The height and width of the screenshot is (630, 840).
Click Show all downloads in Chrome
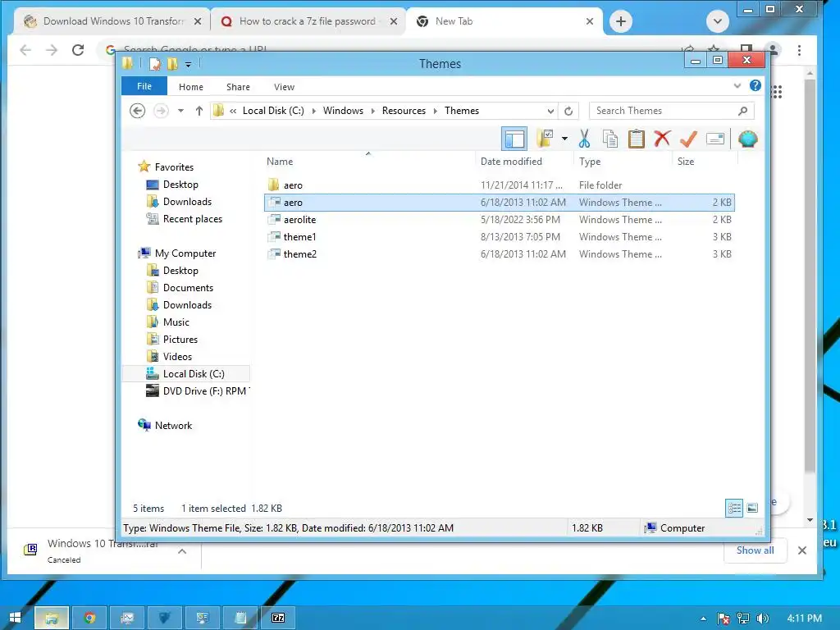click(x=755, y=550)
